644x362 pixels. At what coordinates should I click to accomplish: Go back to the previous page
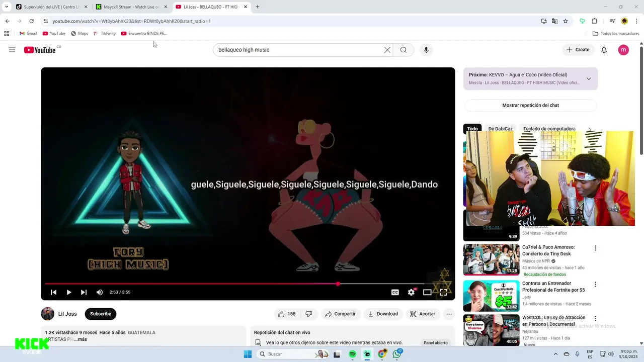coord(7,21)
